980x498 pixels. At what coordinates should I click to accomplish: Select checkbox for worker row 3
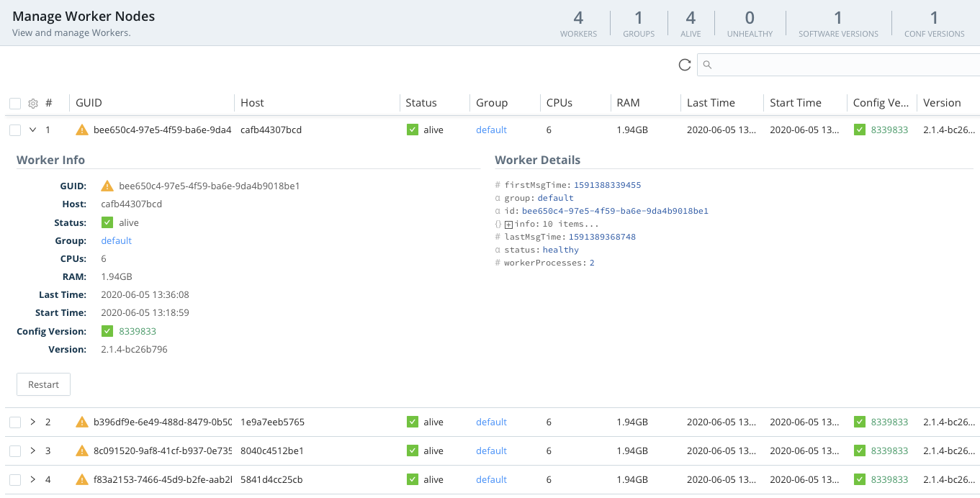[x=15, y=451]
